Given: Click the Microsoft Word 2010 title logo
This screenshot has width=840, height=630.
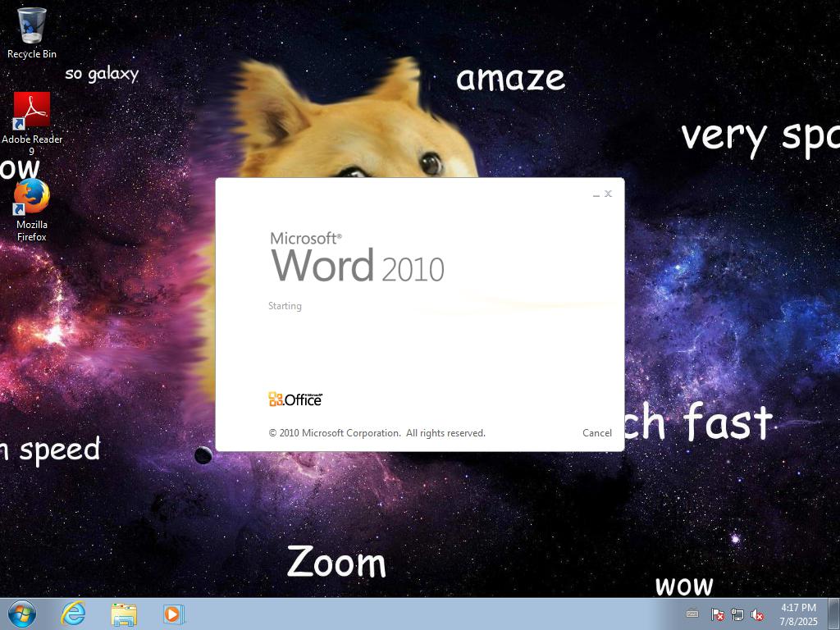Looking at the screenshot, I should [x=357, y=258].
